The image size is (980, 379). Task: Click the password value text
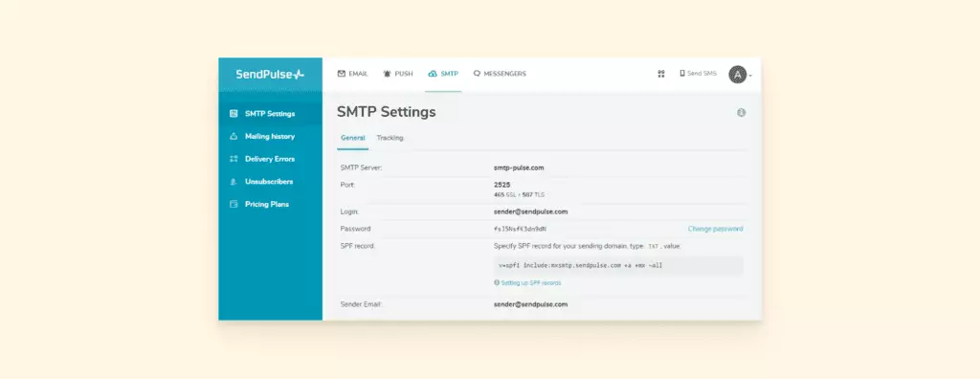[520, 229]
